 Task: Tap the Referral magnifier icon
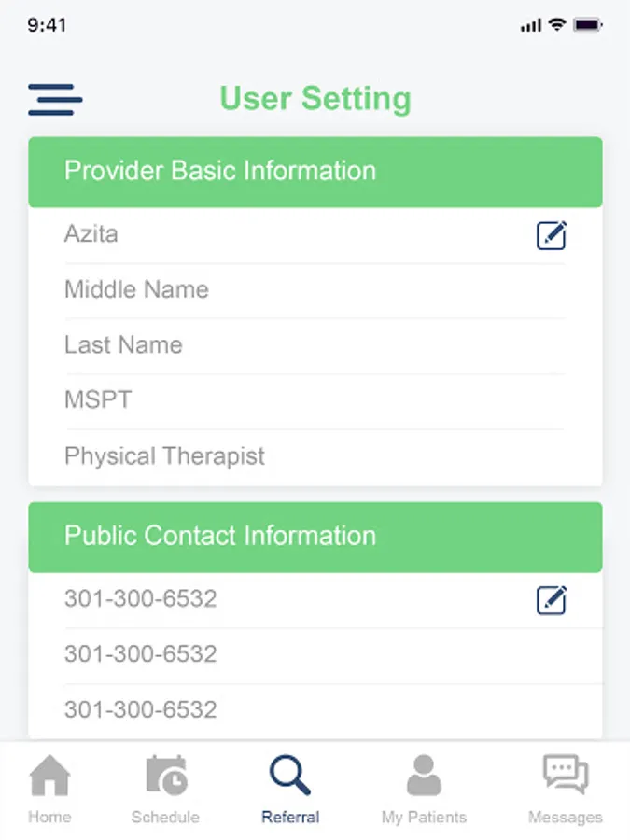pos(289,776)
